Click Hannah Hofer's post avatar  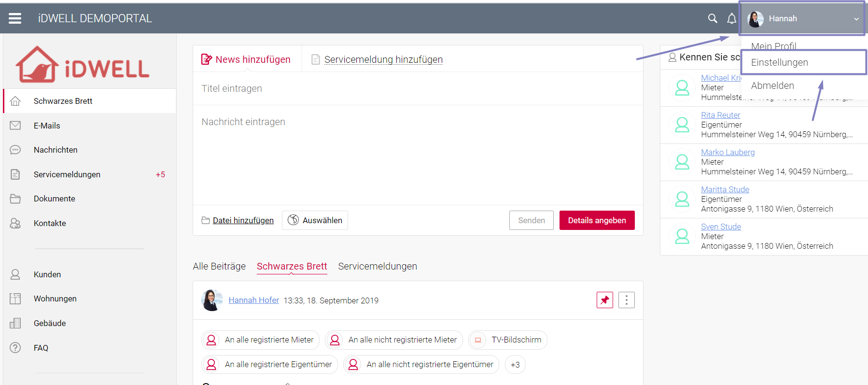[212, 300]
